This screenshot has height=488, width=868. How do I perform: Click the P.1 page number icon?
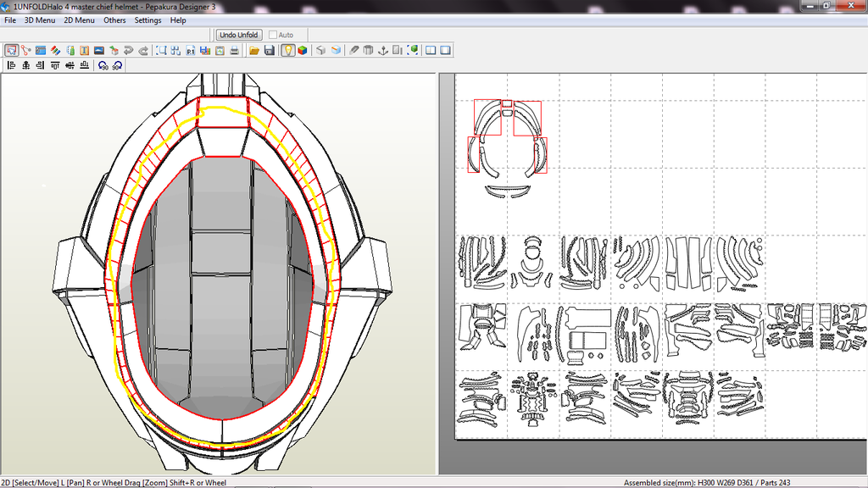191,50
